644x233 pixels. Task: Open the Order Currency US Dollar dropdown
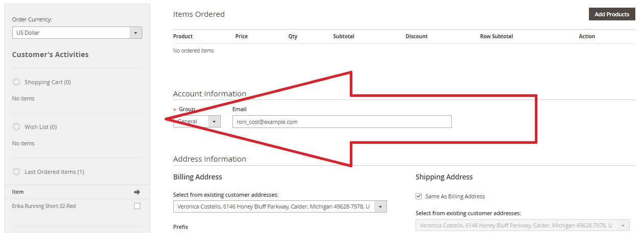pos(77,33)
